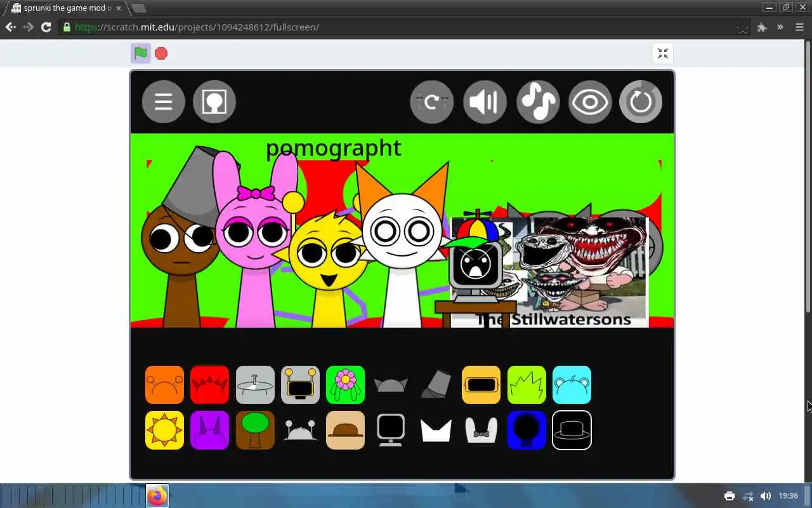Click the volume tray icon

(x=766, y=496)
